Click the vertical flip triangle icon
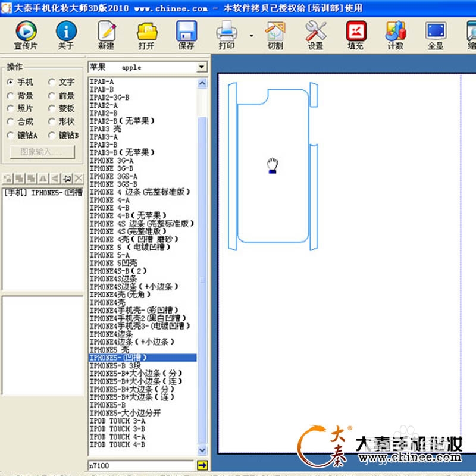The width and height of the screenshot is (476, 476). pyautogui.click(x=55, y=178)
